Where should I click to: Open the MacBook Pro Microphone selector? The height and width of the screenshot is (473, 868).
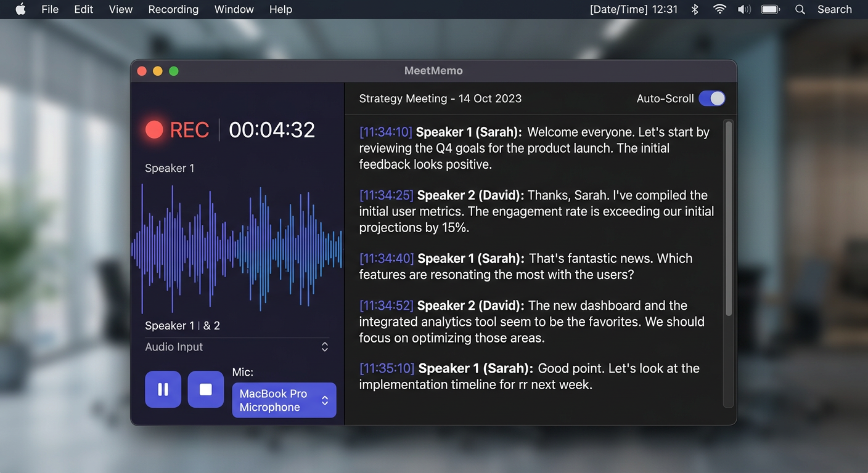tap(284, 400)
